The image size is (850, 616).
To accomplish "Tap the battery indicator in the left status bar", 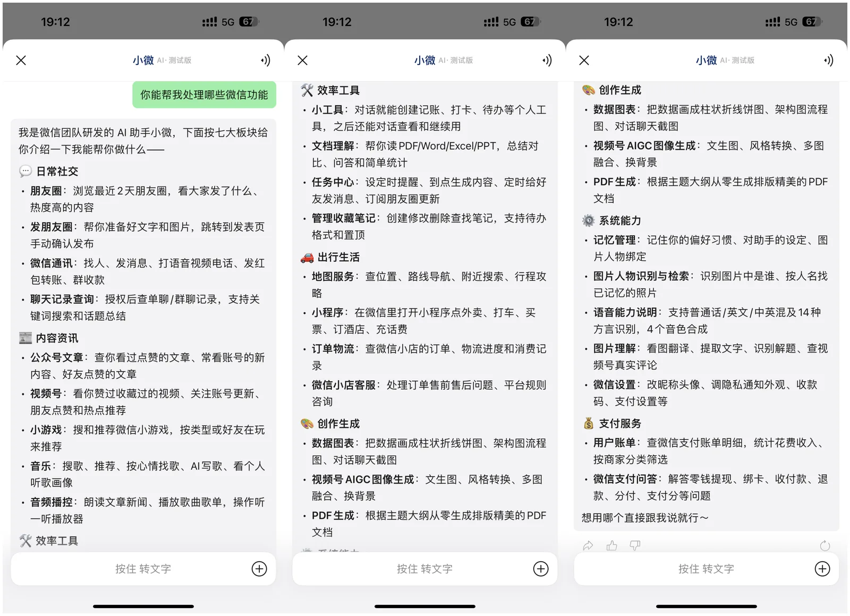I will (x=249, y=22).
